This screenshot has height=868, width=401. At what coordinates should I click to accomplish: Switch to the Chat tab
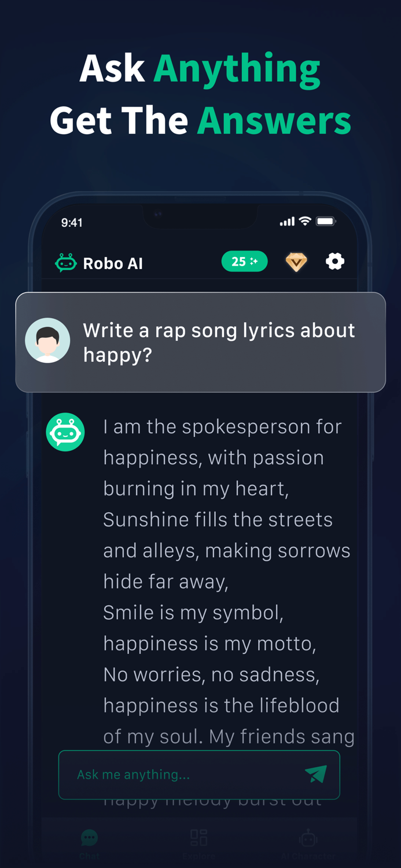89,842
